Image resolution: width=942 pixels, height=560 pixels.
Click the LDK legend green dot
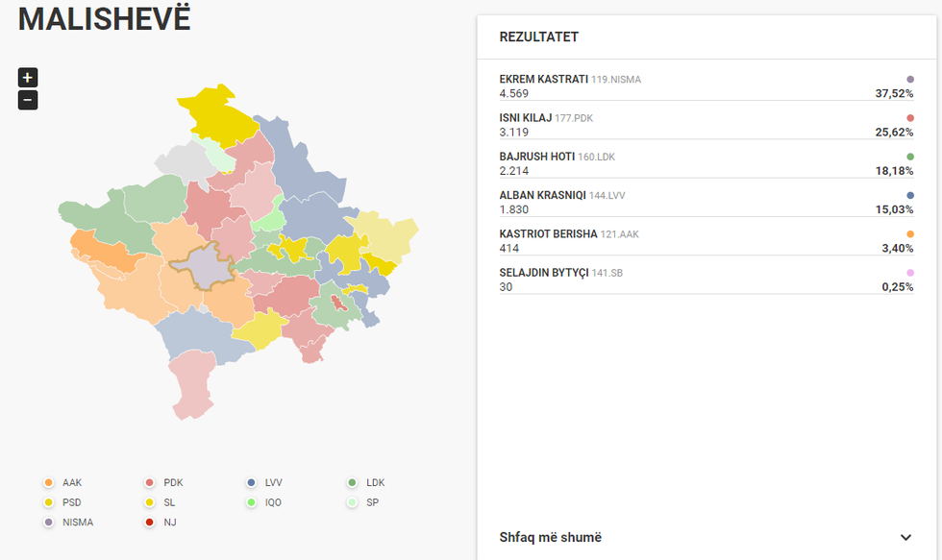tap(353, 483)
